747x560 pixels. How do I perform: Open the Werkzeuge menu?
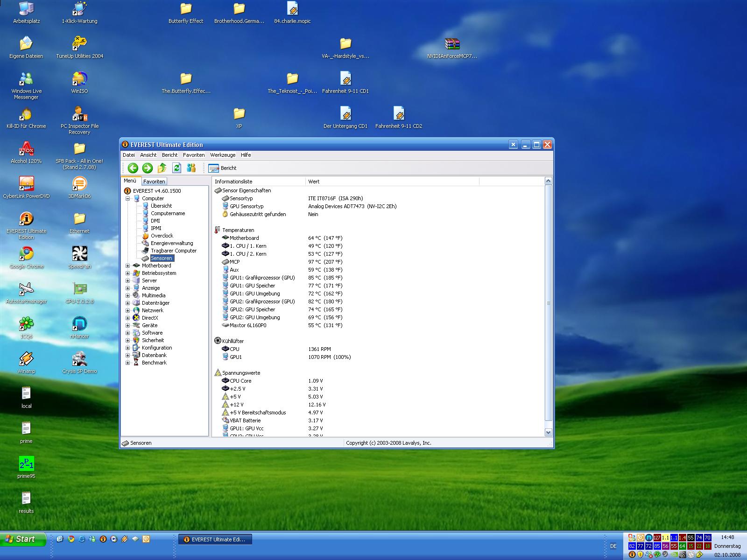tap(222, 155)
